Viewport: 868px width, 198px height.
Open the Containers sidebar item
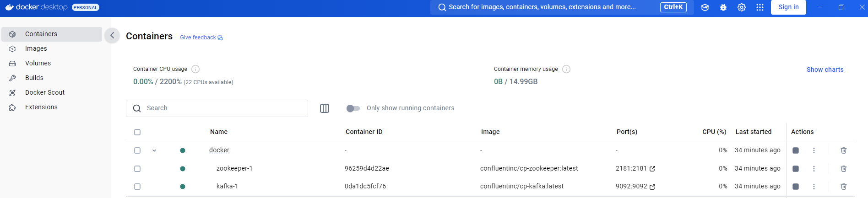pyautogui.click(x=52, y=34)
